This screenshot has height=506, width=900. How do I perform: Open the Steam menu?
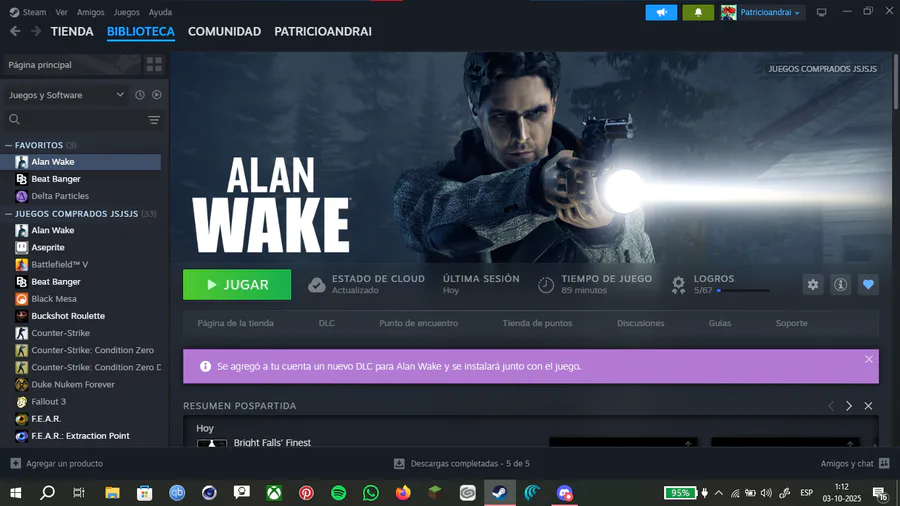28,12
